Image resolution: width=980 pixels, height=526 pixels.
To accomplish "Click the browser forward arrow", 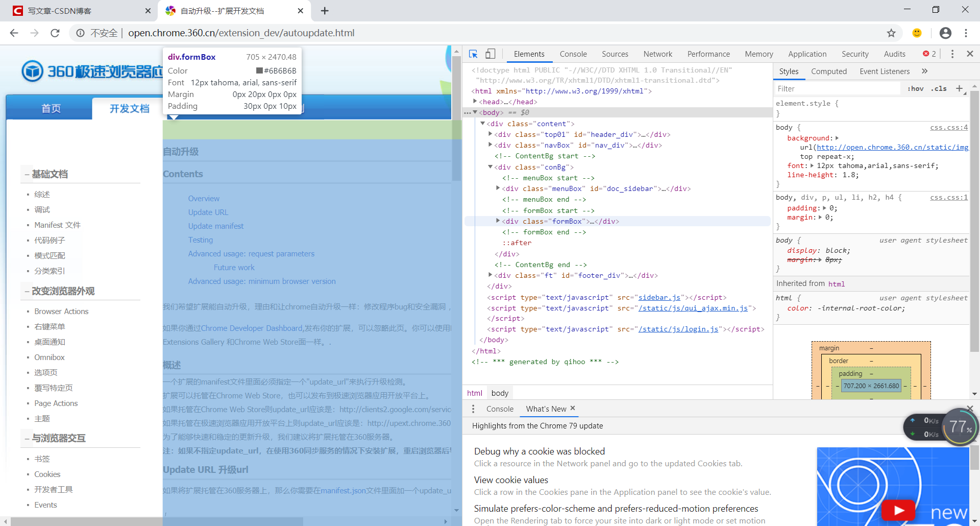I will 34,33.
